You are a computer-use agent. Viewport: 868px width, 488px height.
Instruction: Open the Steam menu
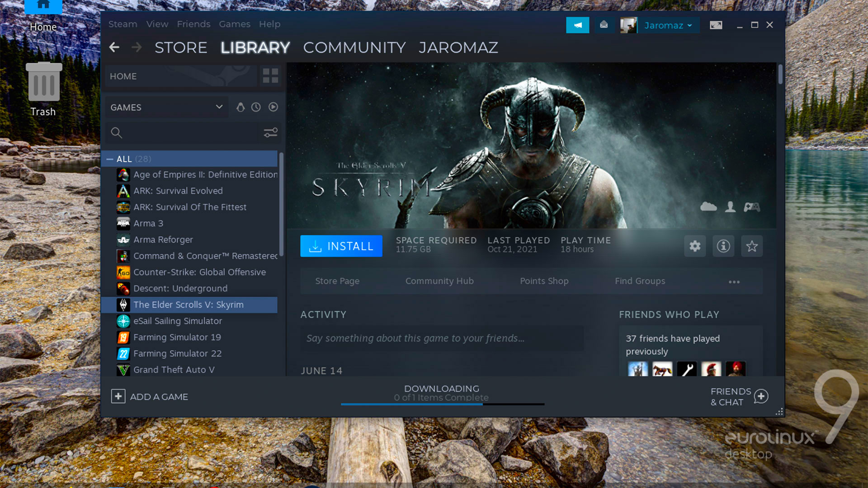[x=123, y=24]
